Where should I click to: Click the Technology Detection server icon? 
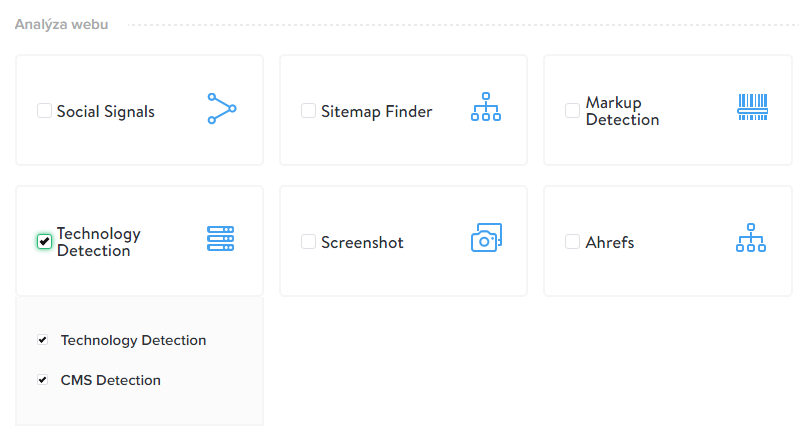coord(221,238)
